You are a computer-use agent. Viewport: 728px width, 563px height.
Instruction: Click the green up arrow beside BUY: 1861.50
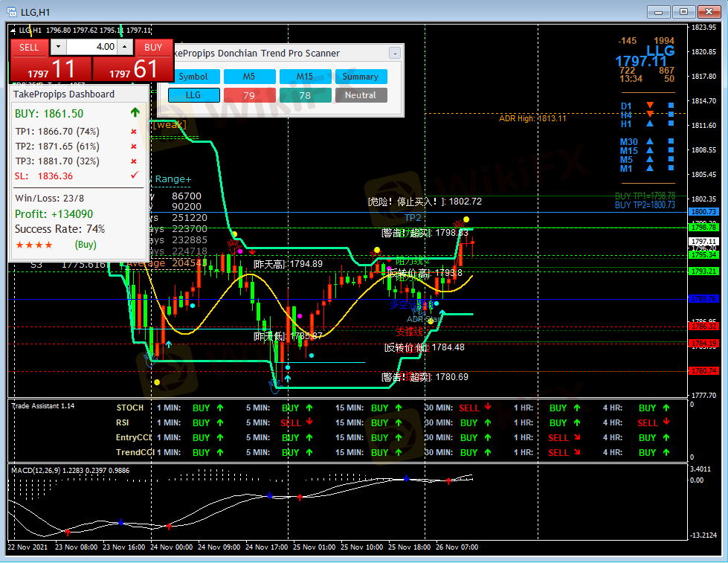click(134, 113)
